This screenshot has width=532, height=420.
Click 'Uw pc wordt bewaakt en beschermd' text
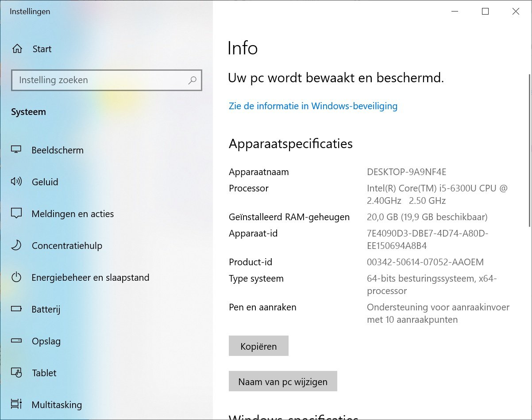(336, 78)
